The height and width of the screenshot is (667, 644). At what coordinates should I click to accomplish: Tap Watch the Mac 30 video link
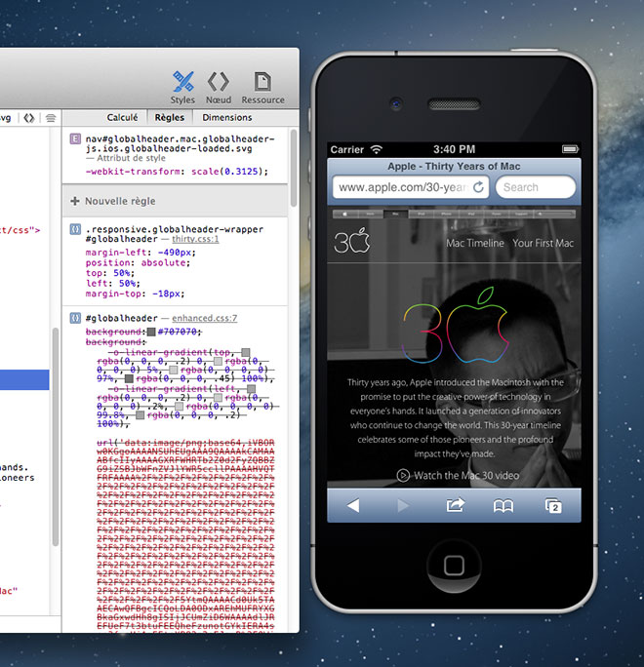click(x=458, y=475)
